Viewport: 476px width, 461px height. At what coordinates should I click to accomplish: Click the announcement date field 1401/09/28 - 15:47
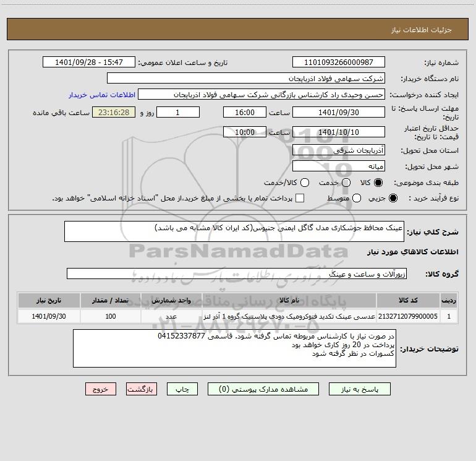tap(88, 62)
